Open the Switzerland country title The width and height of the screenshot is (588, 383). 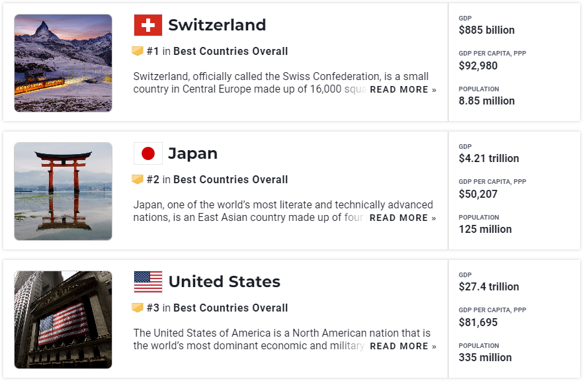click(x=217, y=25)
